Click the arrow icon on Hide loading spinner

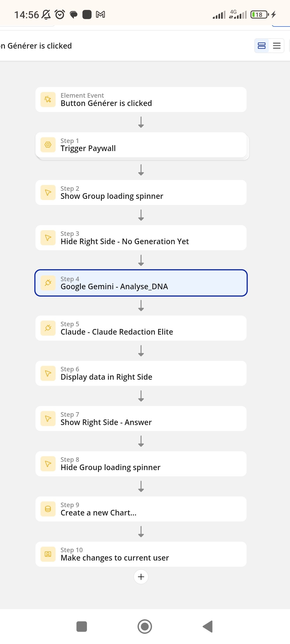48,464
